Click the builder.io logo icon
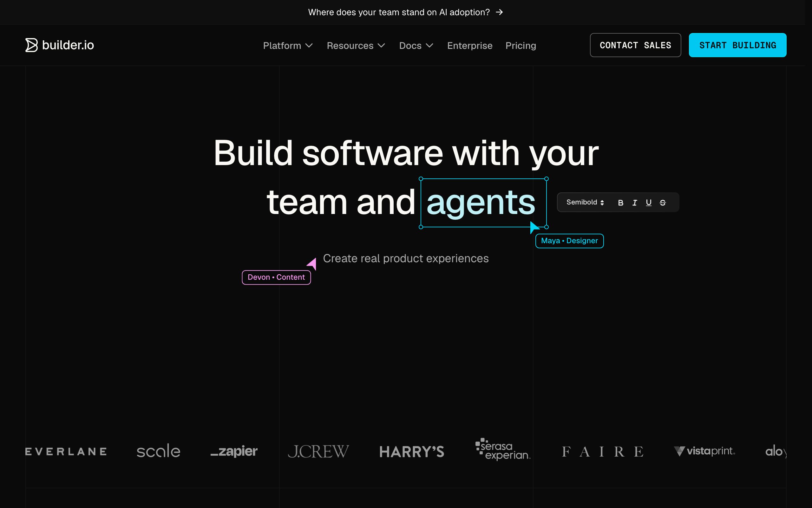812x508 pixels. [31, 45]
